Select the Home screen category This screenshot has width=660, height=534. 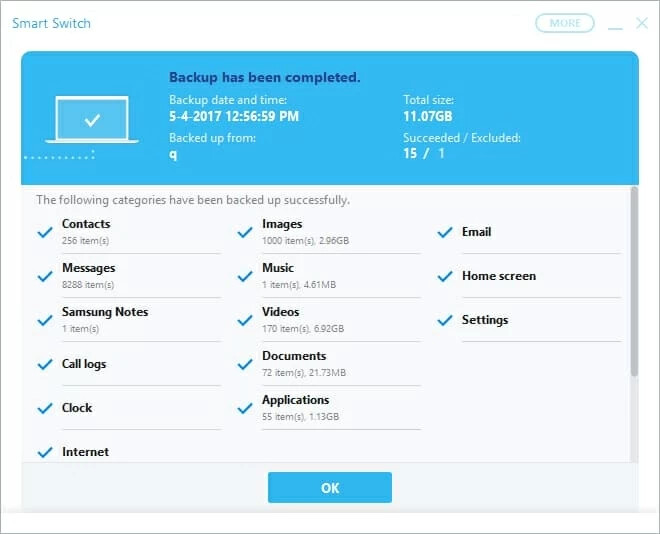click(498, 276)
